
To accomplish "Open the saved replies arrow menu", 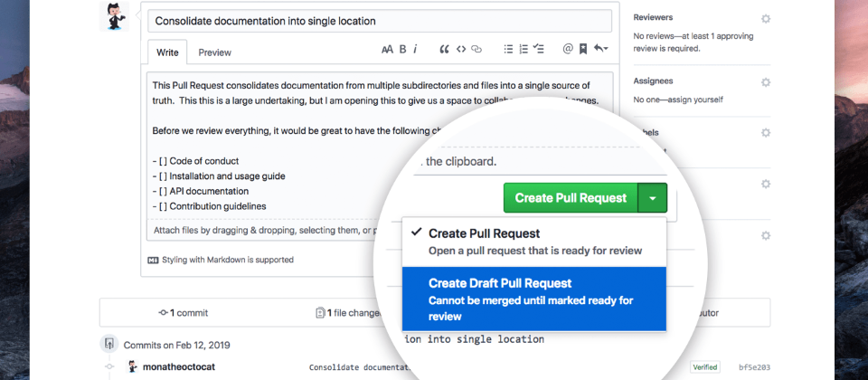I will point(600,49).
